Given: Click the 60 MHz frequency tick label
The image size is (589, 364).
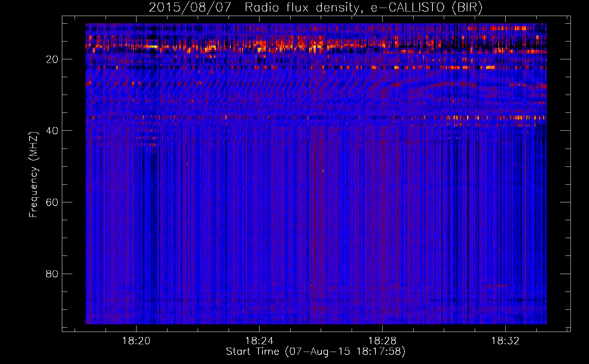Looking at the screenshot, I should pos(52,202).
